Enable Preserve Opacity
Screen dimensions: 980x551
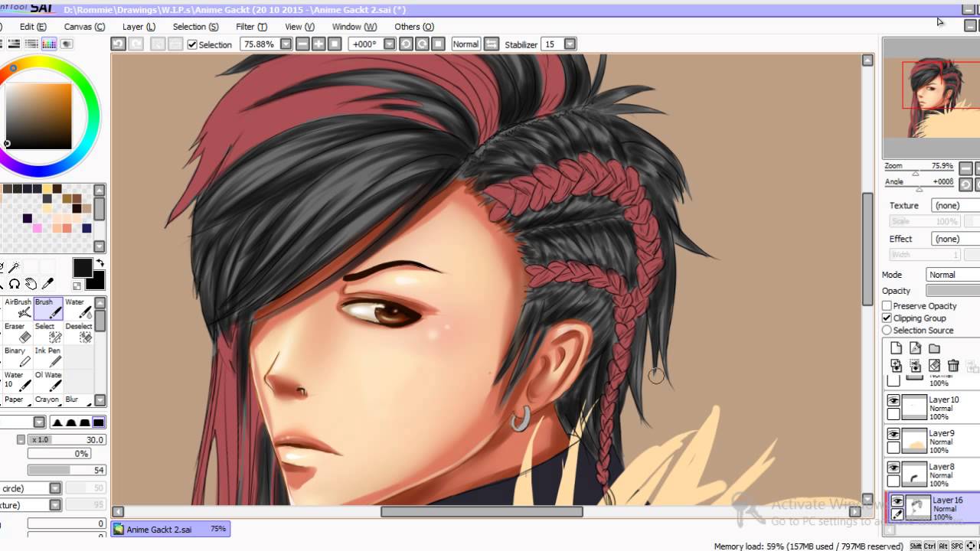pos(887,306)
